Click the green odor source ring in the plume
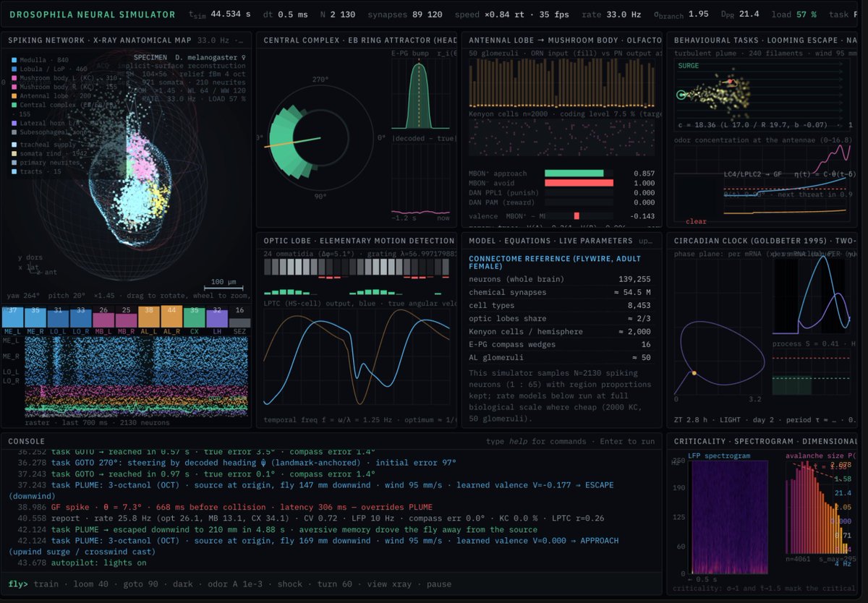The width and height of the screenshot is (868, 603). click(681, 95)
